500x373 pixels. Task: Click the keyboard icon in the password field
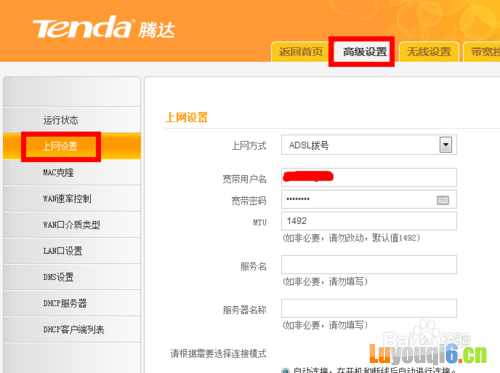tap(443, 200)
